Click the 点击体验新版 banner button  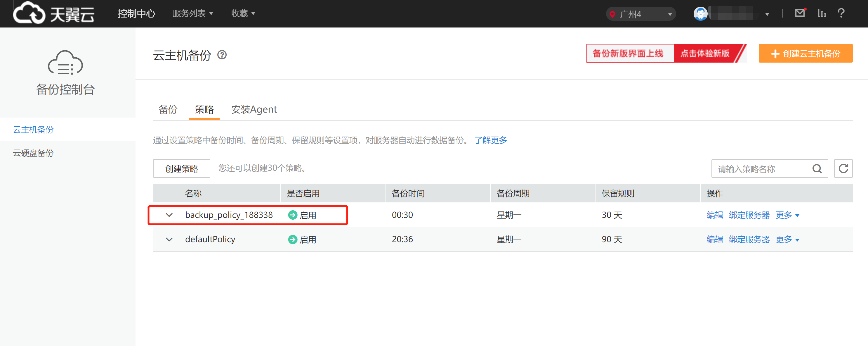pos(705,53)
